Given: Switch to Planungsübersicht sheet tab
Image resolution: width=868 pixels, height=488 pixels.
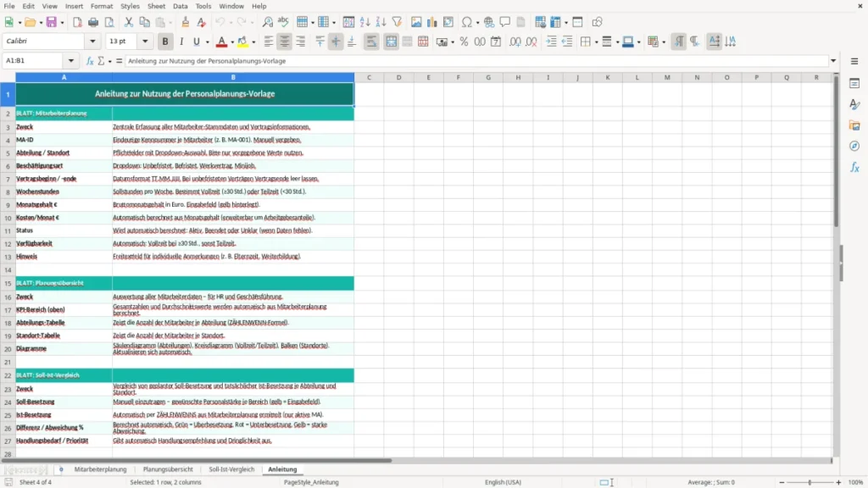Looking at the screenshot, I should pos(168,469).
